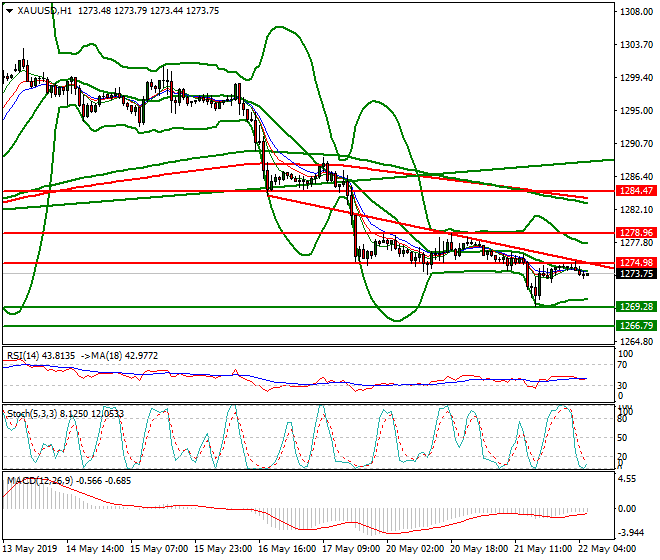Click the Stochastic scale level 80
The height and width of the screenshot is (560, 660).
(x=622, y=419)
